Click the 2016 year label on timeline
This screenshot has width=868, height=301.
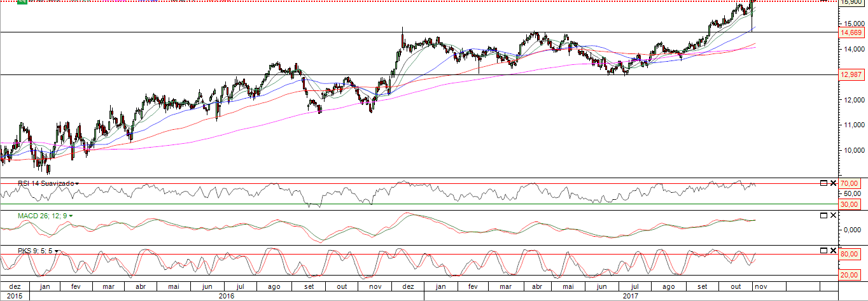(227, 296)
